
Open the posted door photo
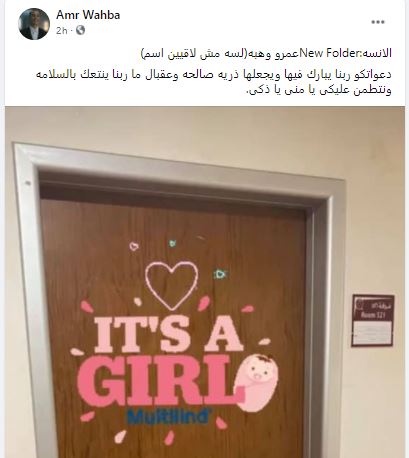click(205, 282)
